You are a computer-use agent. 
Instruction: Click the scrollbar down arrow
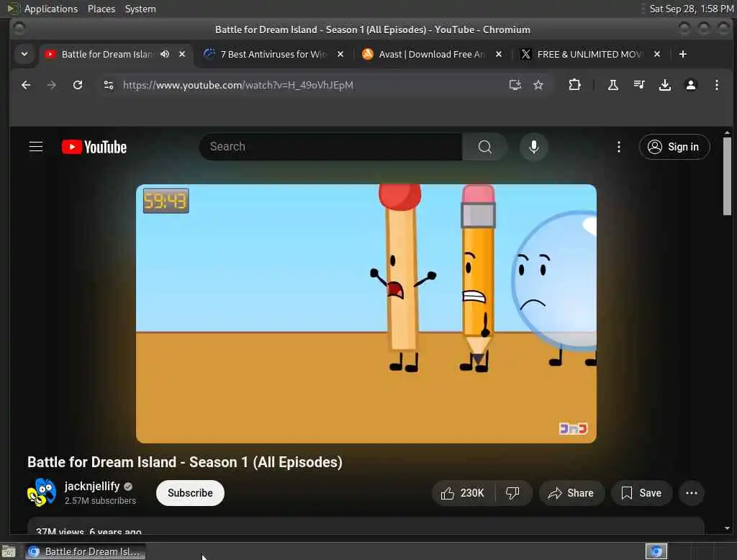pos(727,528)
